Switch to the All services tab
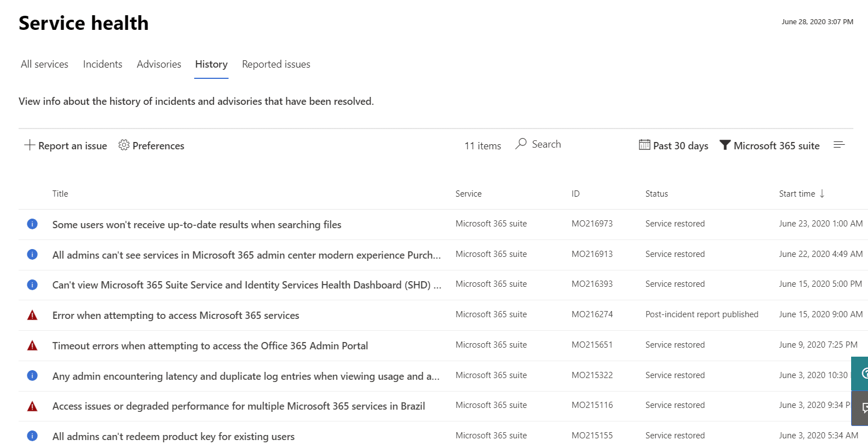 point(44,64)
